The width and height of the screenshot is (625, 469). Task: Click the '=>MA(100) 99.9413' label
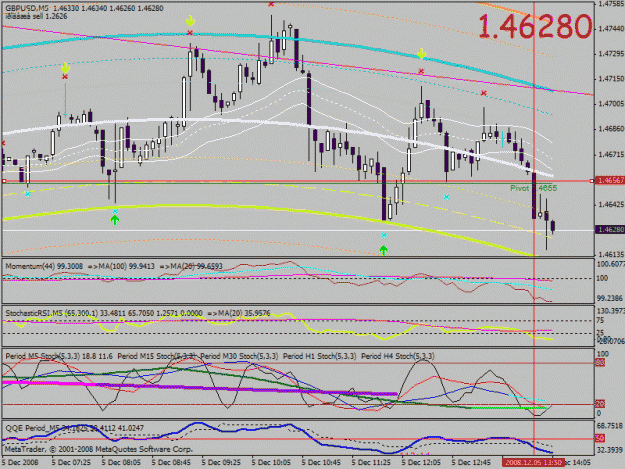[x=121, y=266]
